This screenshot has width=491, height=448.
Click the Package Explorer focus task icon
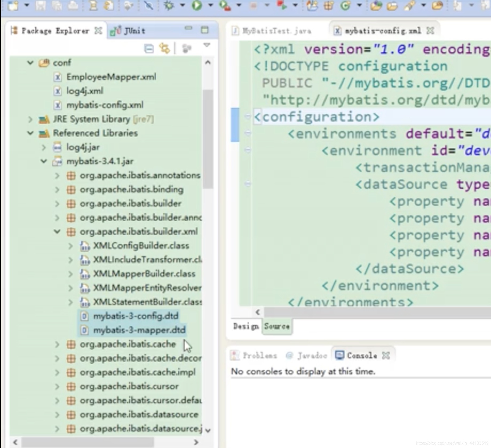187,49
